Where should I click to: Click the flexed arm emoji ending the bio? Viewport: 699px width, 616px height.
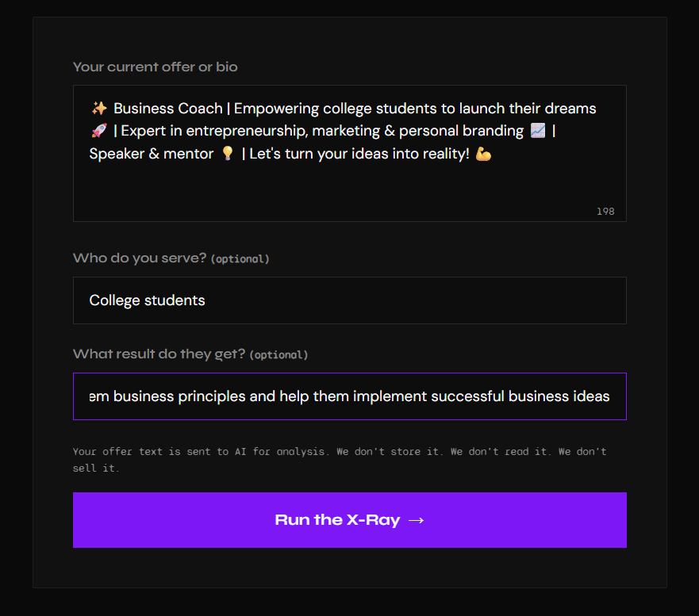(483, 154)
